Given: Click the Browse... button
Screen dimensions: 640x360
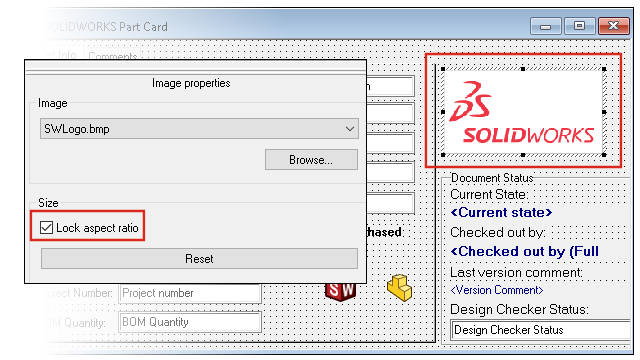Looking at the screenshot, I should point(311,160).
